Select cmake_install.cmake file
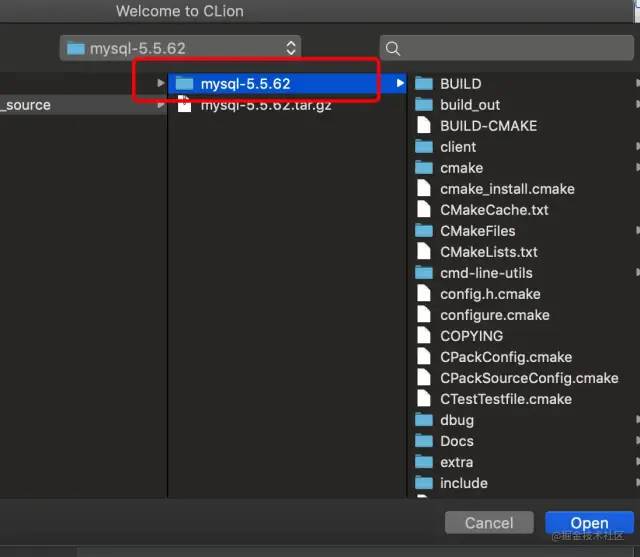Image resolution: width=640 pixels, height=557 pixels. [x=507, y=189]
